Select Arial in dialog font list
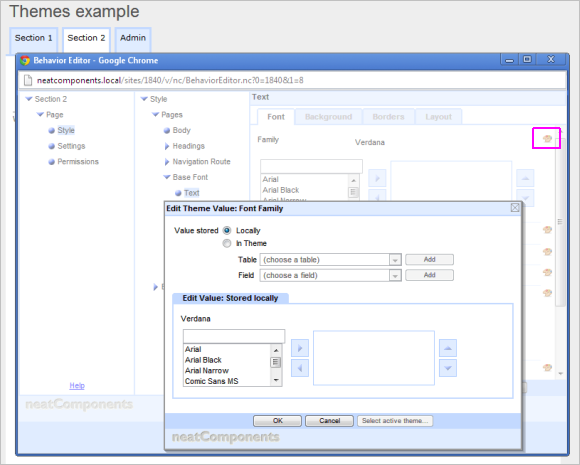The height and width of the screenshot is (465, 580). click(193, 349)
